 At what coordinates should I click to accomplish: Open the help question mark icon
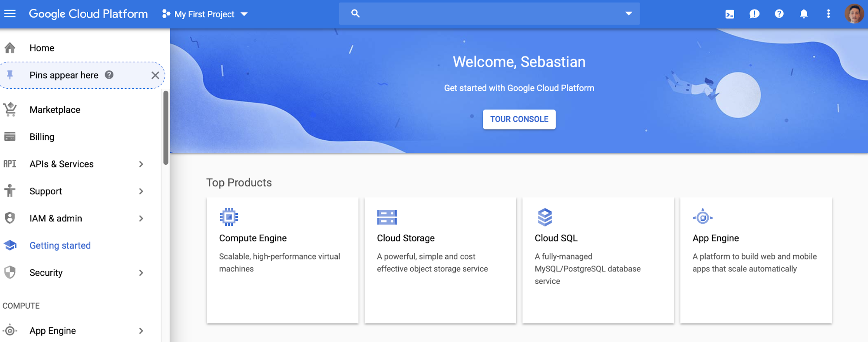(x=779, y=14)
